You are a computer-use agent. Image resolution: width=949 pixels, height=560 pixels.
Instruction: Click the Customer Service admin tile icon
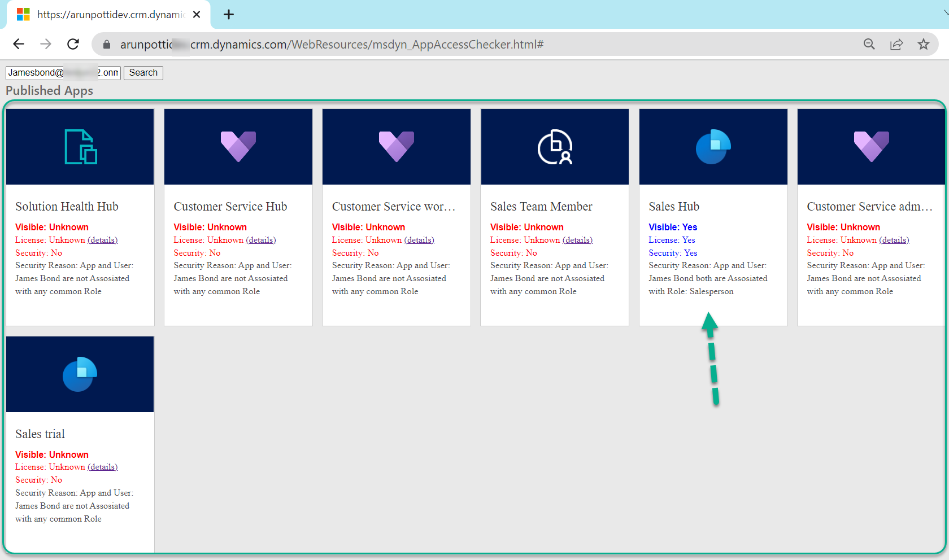tap(871, 146)
